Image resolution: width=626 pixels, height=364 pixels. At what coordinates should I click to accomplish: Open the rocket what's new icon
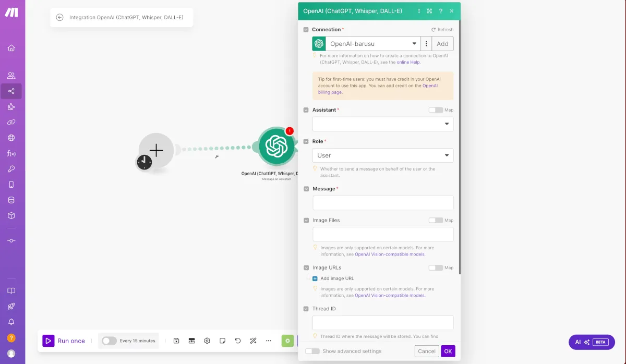tap(11, 307)
